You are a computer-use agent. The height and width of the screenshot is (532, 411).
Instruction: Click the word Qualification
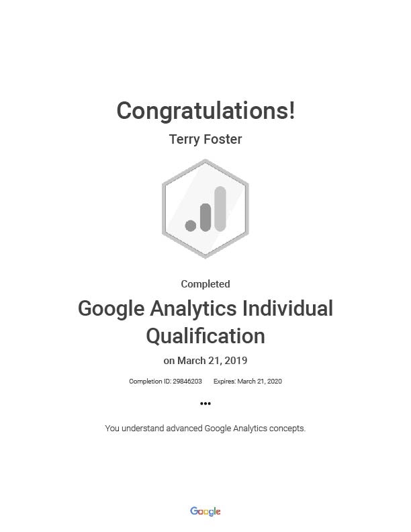205,337
